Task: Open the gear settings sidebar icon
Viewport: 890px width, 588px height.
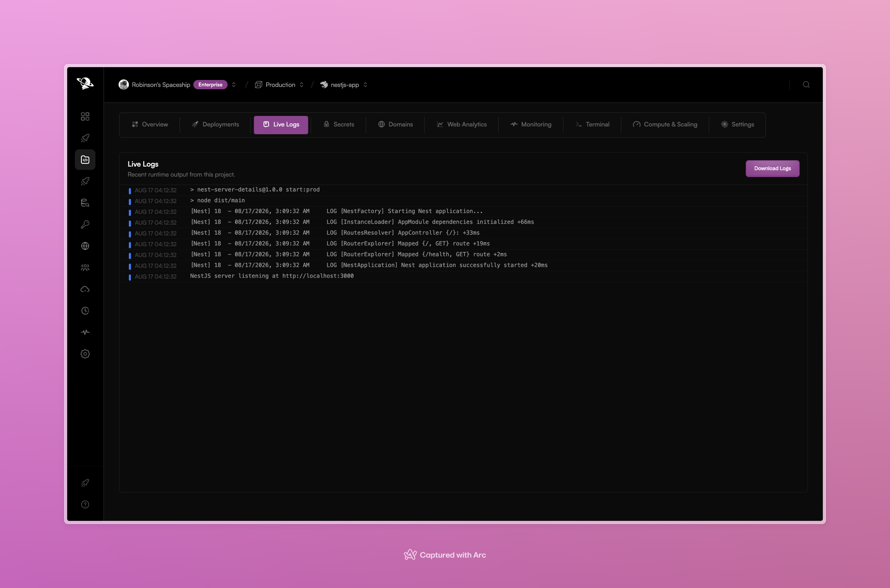Action: 85,354
